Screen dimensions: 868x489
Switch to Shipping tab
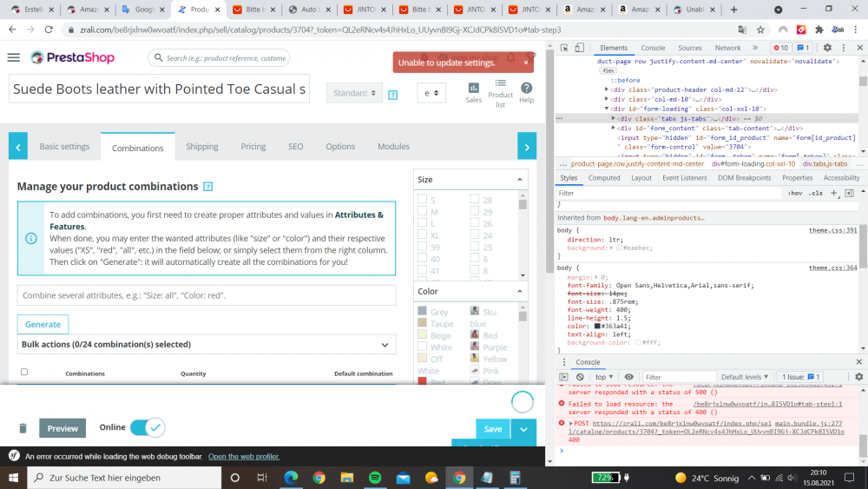point(202,147)
